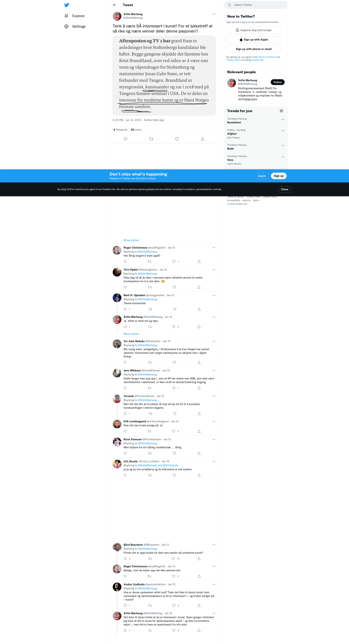The image size is (349, 644).
Task: Log in from the blue banner
Action: 262,176
